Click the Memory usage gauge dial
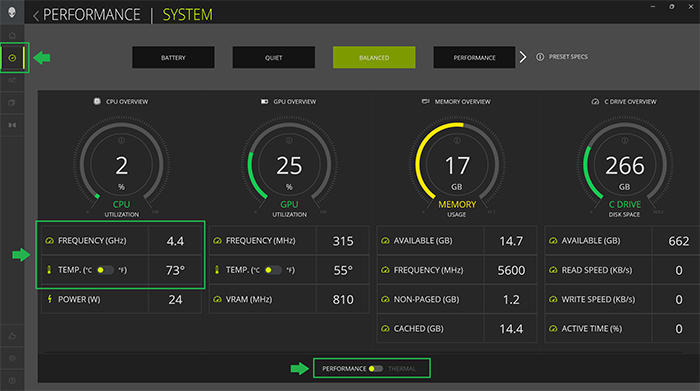Image resolution: width=700 pixels, height=391 pixels. point(457,165)
